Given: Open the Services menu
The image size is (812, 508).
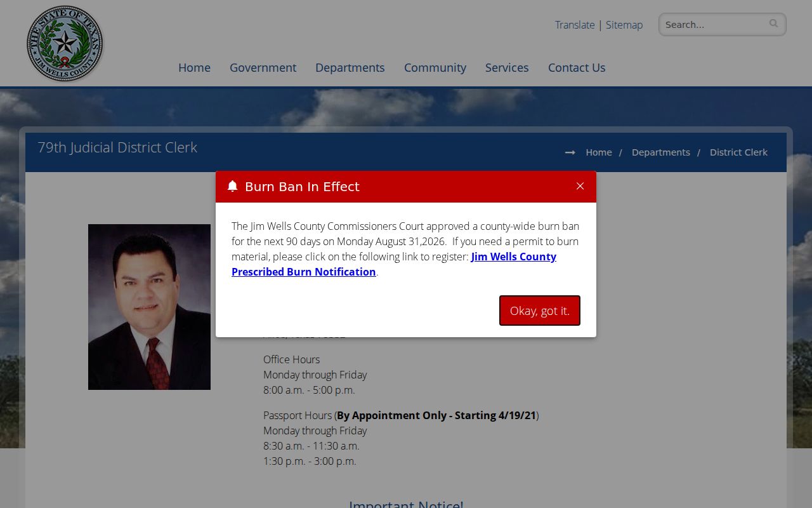Looking at the screenshot, I should 507,67.
